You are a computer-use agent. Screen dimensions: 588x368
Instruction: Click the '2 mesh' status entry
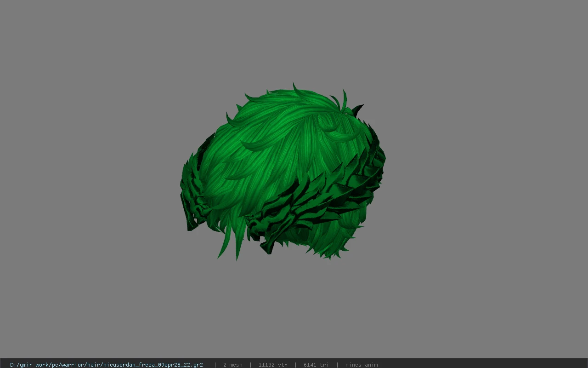point(232,365)
